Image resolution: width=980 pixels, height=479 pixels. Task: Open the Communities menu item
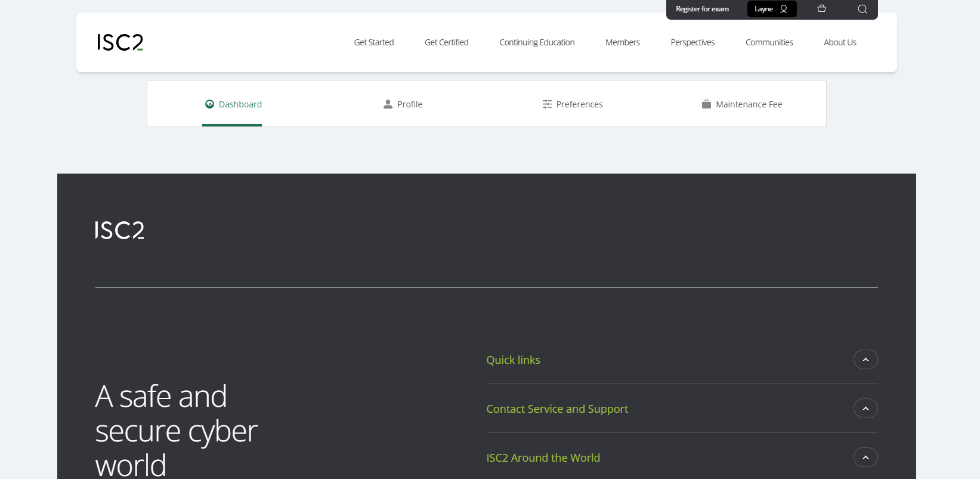(769, 42)
